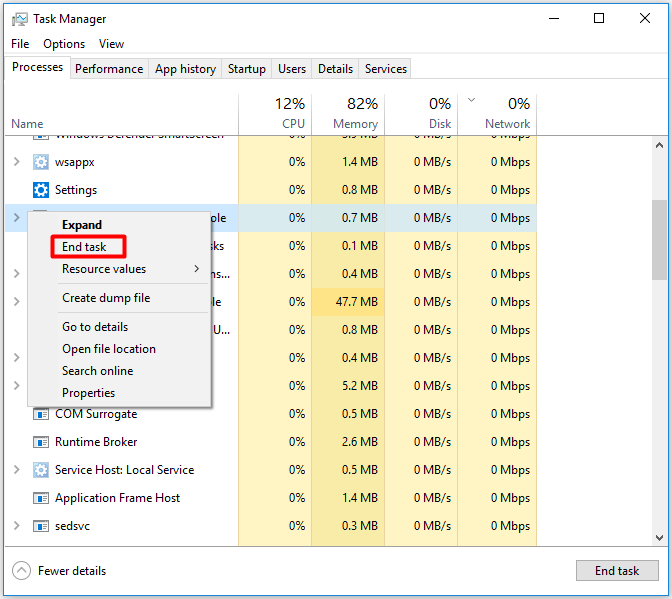
Task: Sort processes by the Name column
Action: tap(122, 115)
